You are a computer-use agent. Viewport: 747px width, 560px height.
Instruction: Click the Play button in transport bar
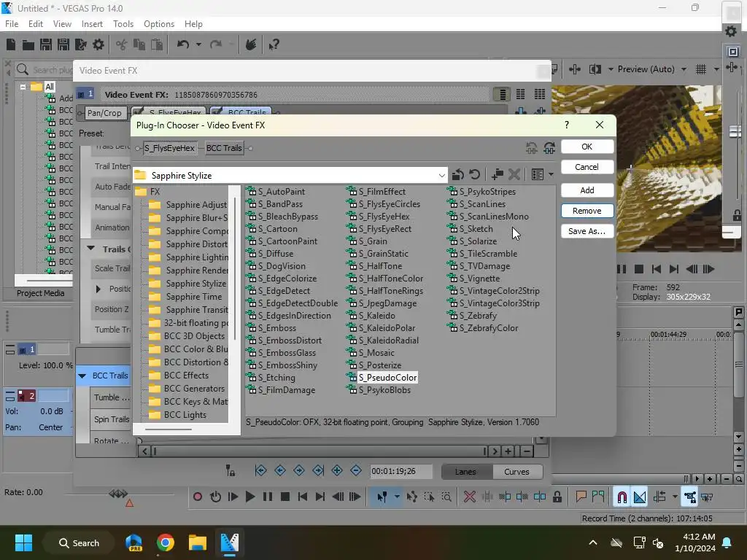pos(249,497)
